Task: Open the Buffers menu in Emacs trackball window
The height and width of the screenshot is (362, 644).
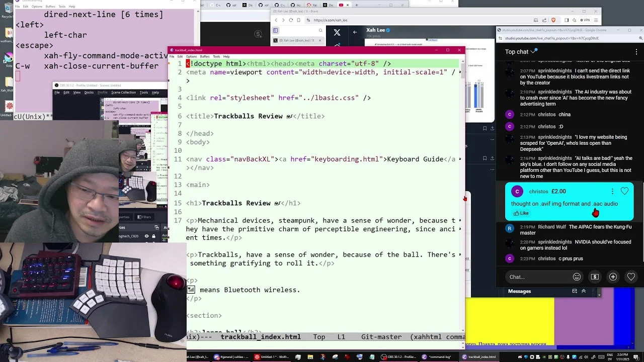Action: (204, 56)
